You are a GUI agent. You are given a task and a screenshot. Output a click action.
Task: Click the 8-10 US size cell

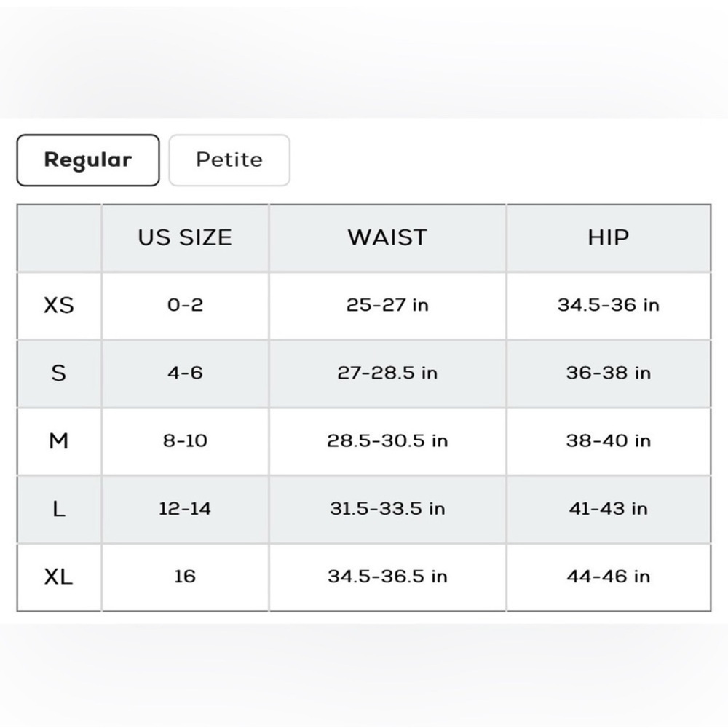pyautogui.click(x=185, y=441)
